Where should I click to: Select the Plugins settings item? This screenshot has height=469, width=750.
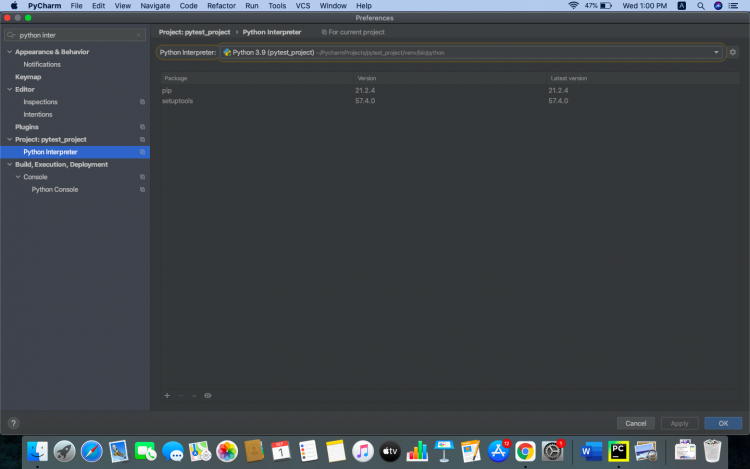[x=26, y=127]
